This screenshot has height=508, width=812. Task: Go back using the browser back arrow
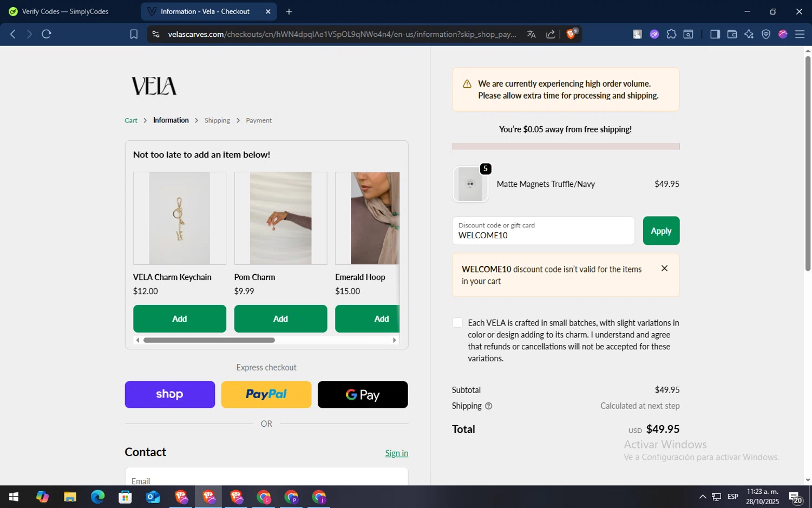(x=13, y=34)
